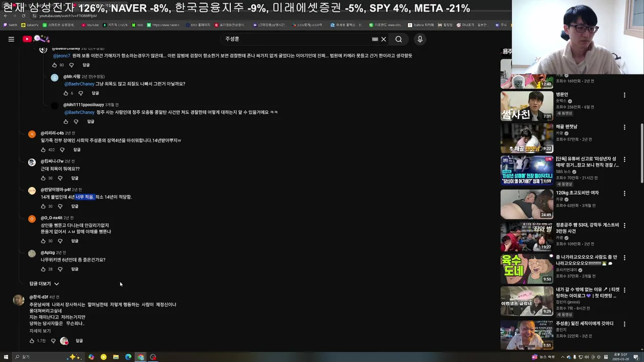Like the @창석-d3f comment with 1.7천 likes
The height and width of the screenshot is (362, 644).
(x=32, y=341)
